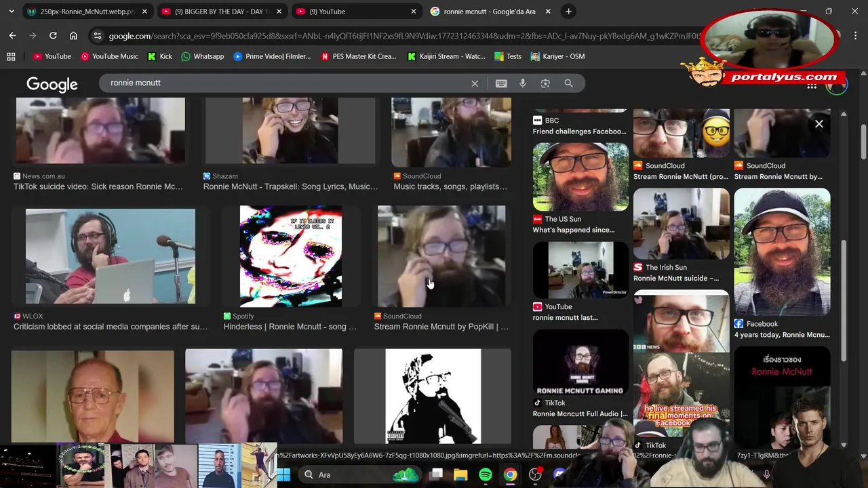Open the Whatsapp bookmark
The image size is (868, 488).
[x=202, y=56]
